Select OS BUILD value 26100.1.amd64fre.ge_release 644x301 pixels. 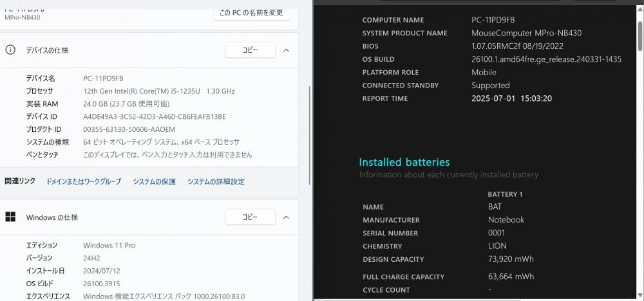tap(546, 59)
